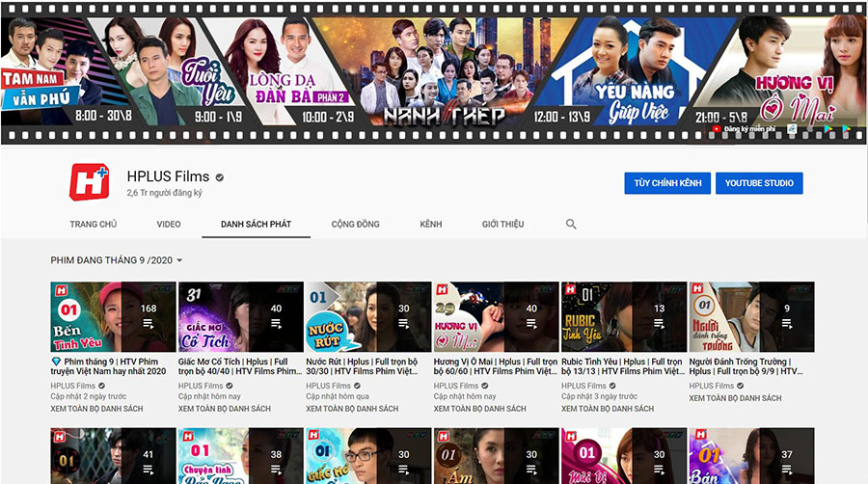This screenshot has width=868, height=484.
Task: Open the Kênh tab
Action: (431, 224)
